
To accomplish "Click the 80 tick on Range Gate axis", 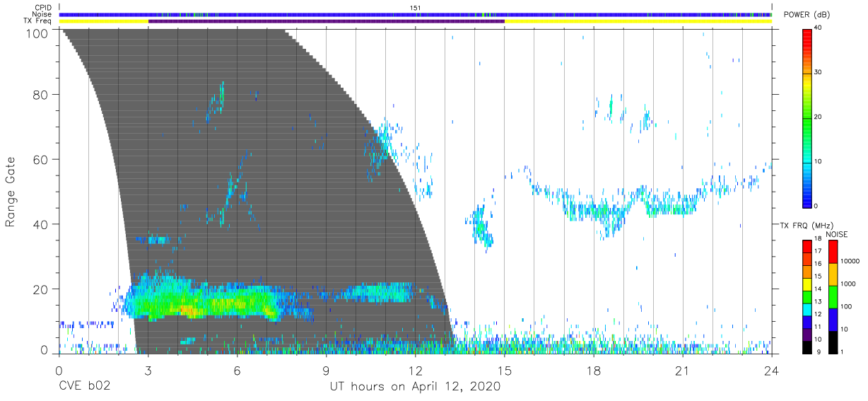I will click(41, 95).
